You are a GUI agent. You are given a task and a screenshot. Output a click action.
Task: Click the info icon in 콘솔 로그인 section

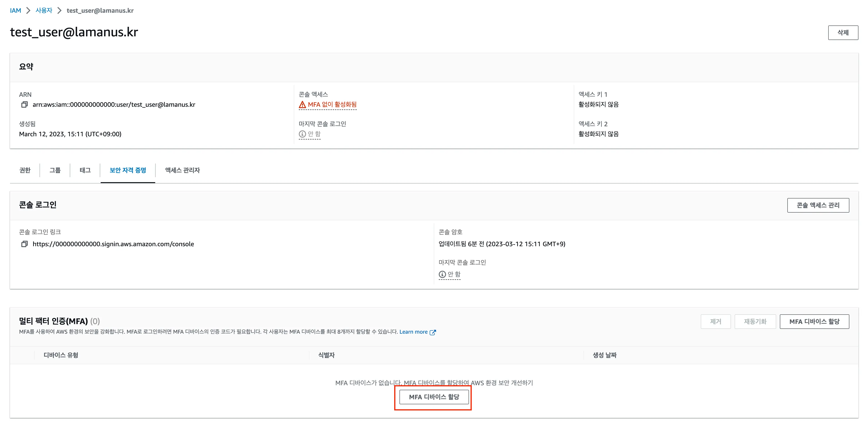tap(442, 274)
